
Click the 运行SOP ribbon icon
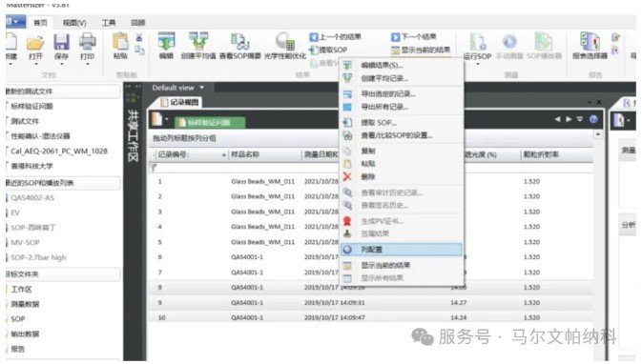[477, 42]
